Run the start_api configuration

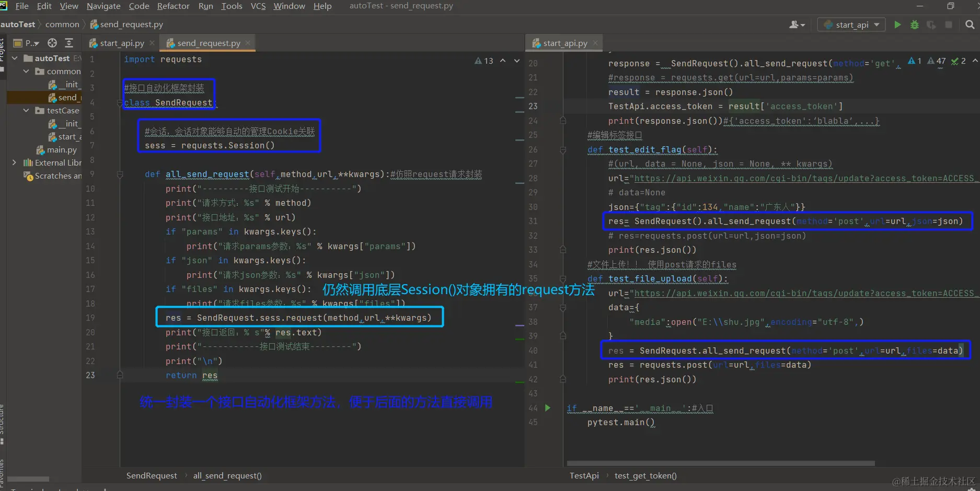click(897, 25)
